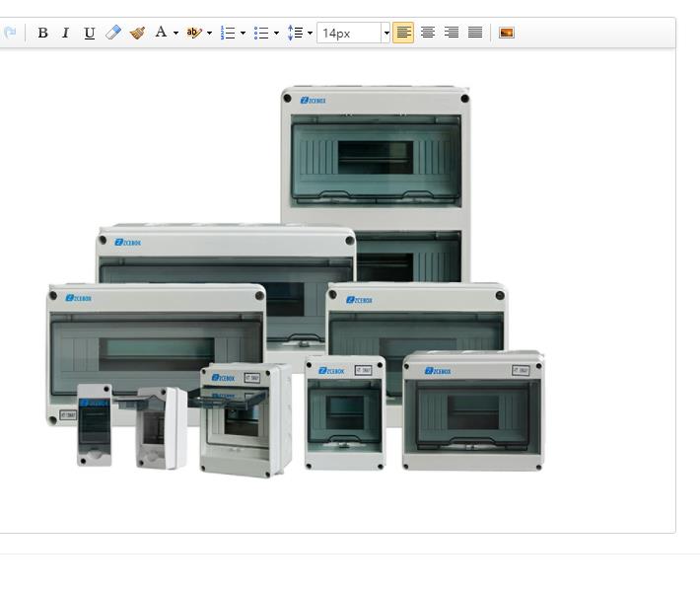Viewport: 700px width, 589px height.
Task: Center align the text
Action: (428, 33)
